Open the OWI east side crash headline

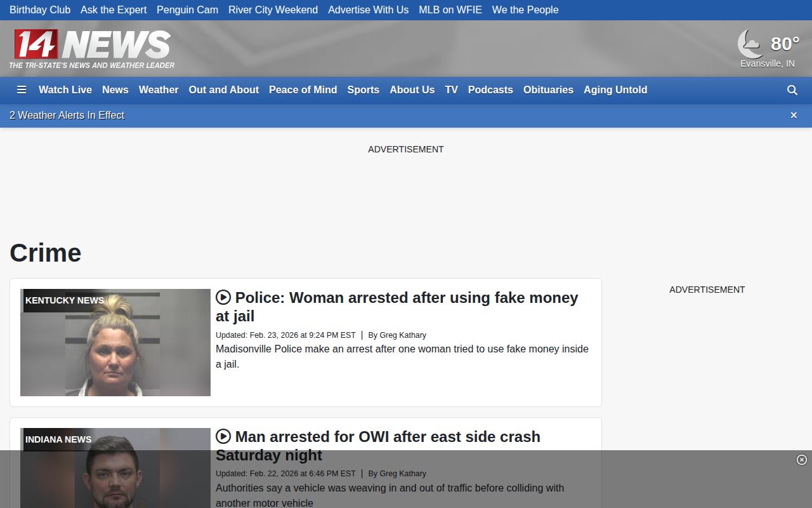(x=378, y=446)
